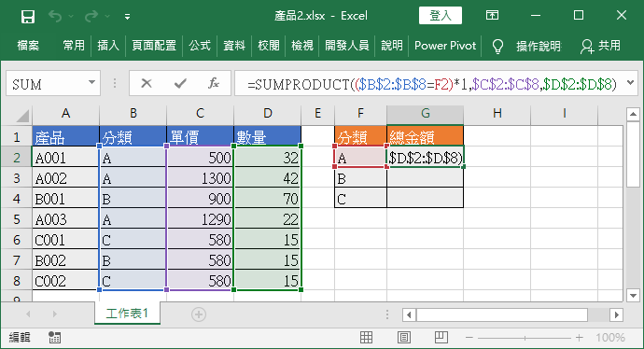
Task: Click category cell C in column F
Action: [x=360, y=199]
